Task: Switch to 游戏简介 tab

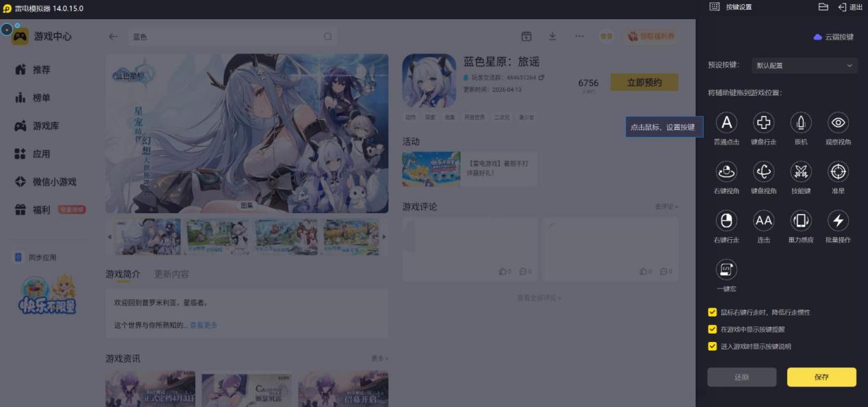Action: click(x=123, y=274)
